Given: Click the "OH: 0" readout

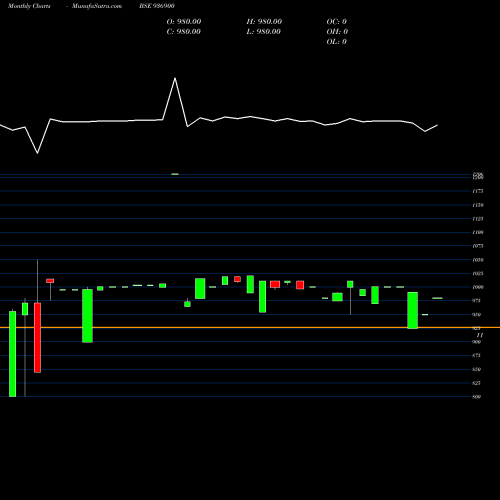Looking at the screenshot, I should pos(337,32).
